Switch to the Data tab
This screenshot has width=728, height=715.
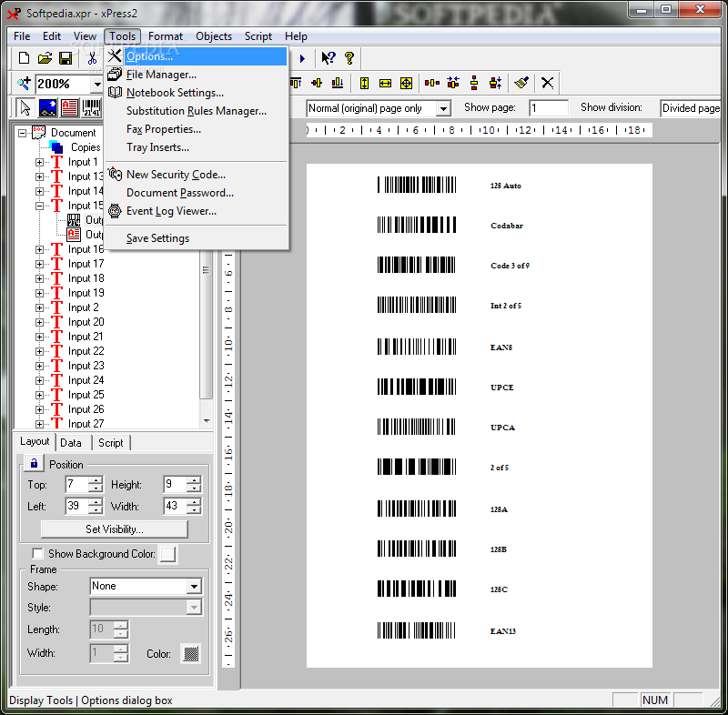(71, 443)
